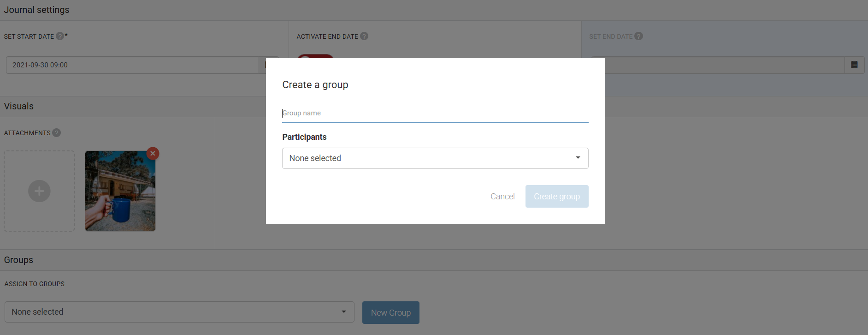Toggle the red Activate End Date switch
The height and width of the screenshot is (335, 868).
click(x=315, y=56)
